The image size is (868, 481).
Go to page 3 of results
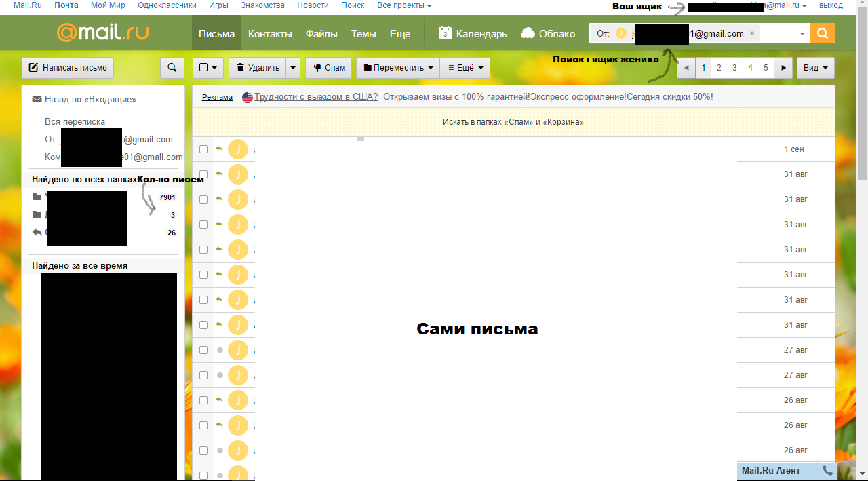734,68
